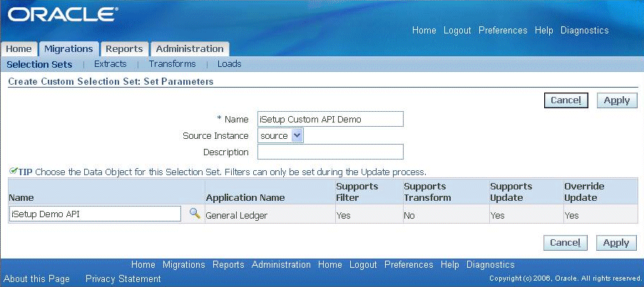Select the Migrations tab

click(x=68, y=49)
